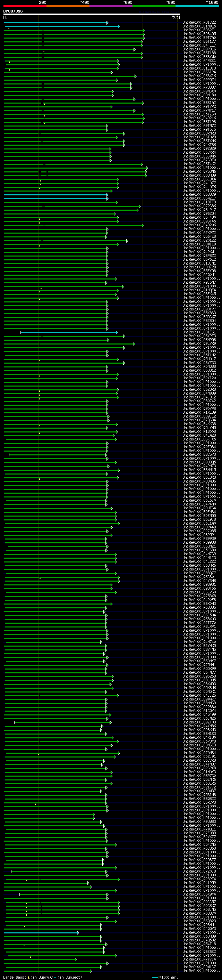
Task: Select the UniRef100_A9P8L6 label
Action: [199, 49]
